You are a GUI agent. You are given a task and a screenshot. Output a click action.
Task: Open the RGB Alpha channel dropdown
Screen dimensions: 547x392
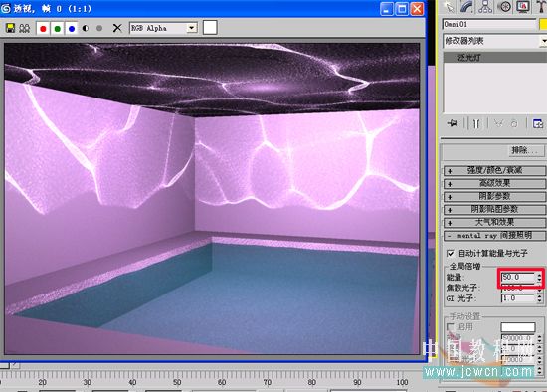(163, 28)
